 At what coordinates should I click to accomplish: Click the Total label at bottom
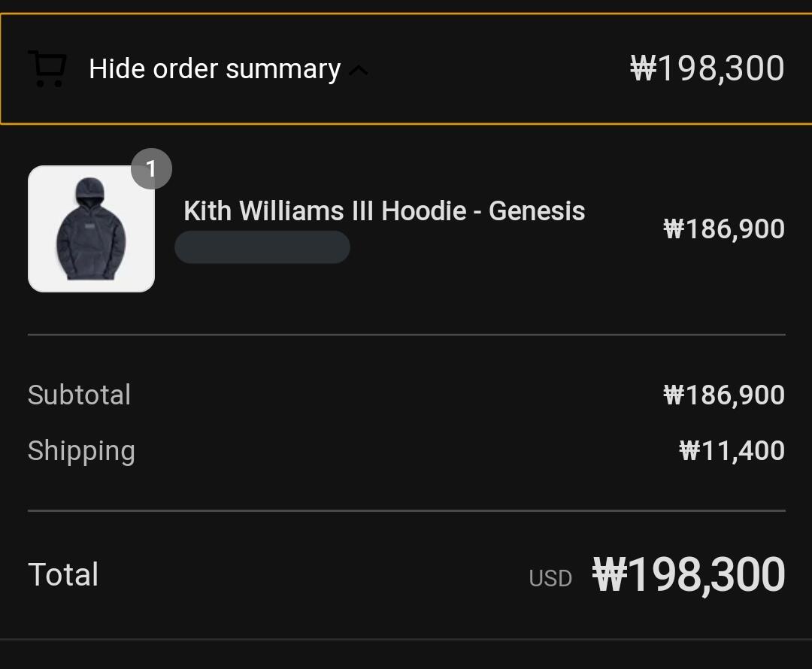(63, 575)
